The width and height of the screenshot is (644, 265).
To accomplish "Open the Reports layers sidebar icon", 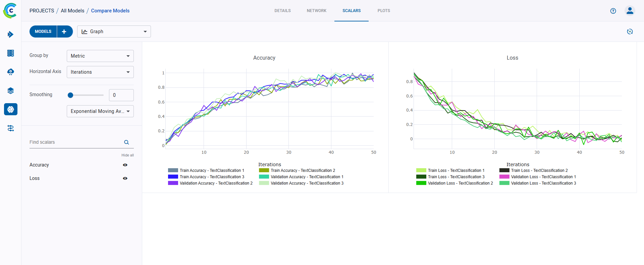I will pyautogui.click(x=10, y=91).
